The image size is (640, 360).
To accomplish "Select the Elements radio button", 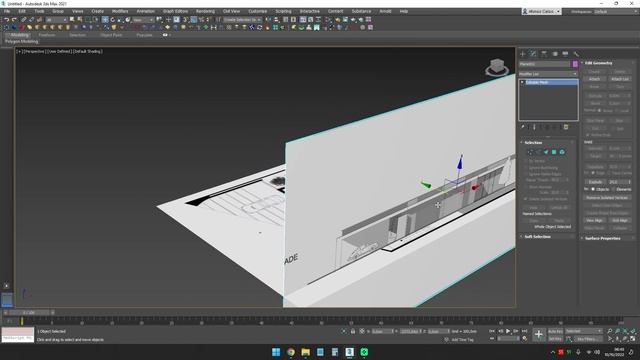I will [x=613, y=189].
